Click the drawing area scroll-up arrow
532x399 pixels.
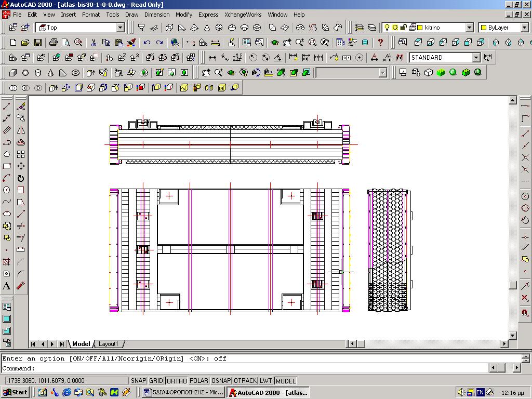coord(513,100)
